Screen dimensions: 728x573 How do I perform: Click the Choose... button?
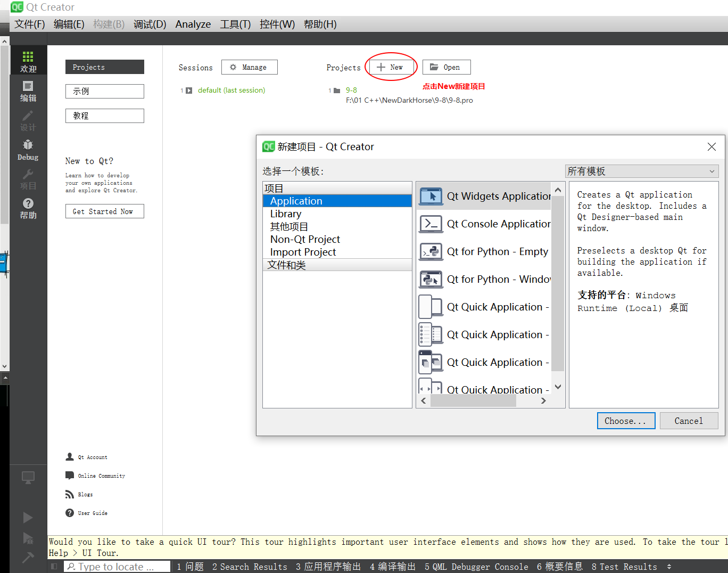click(x=626, y=421)
